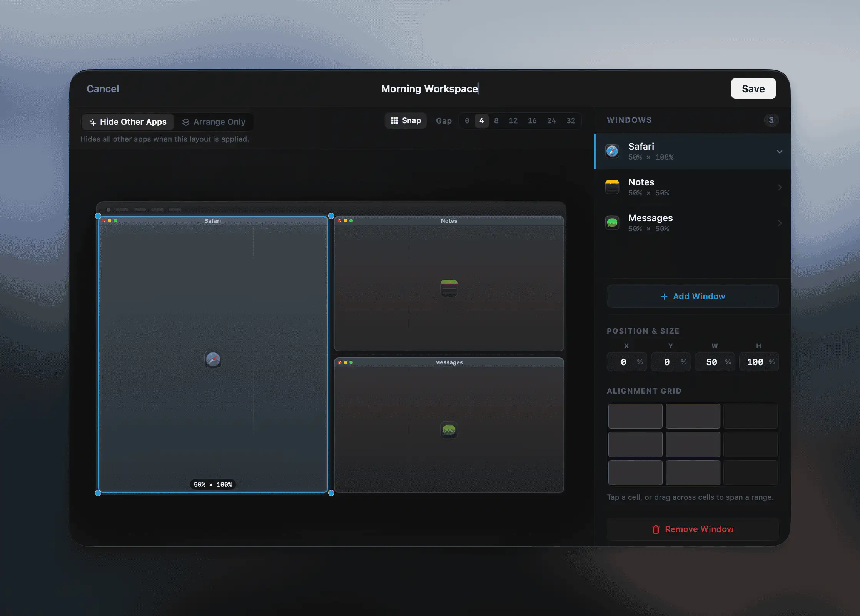Expand the Notes row chevron
This screenshot has height=616, width=860.
coord(780,187)
